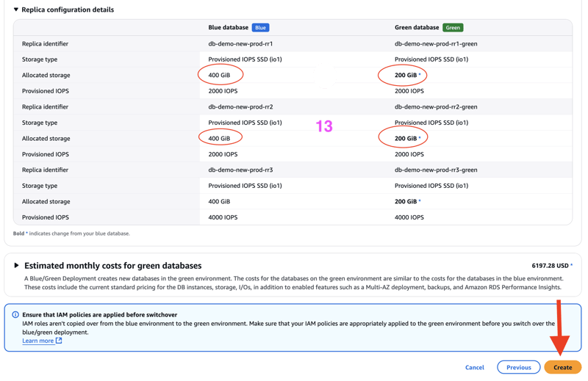Click 200 GiB allocated storage for rr2-green
588x381 pixels.
click(x=406, y=139)
